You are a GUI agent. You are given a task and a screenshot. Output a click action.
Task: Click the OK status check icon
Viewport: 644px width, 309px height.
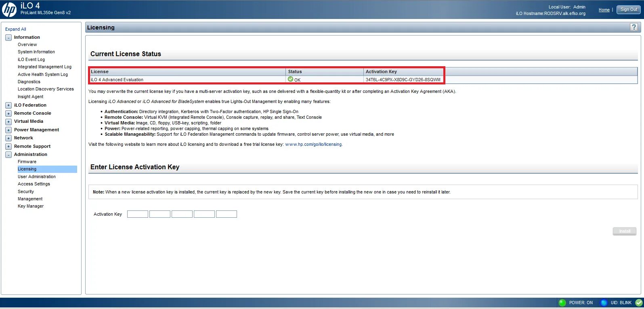pos(290,79)
